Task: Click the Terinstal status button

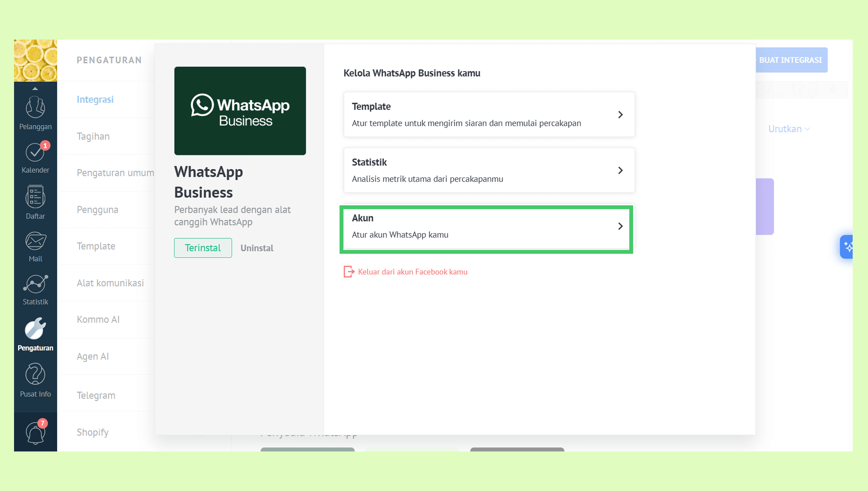Action: coord(203,248)
